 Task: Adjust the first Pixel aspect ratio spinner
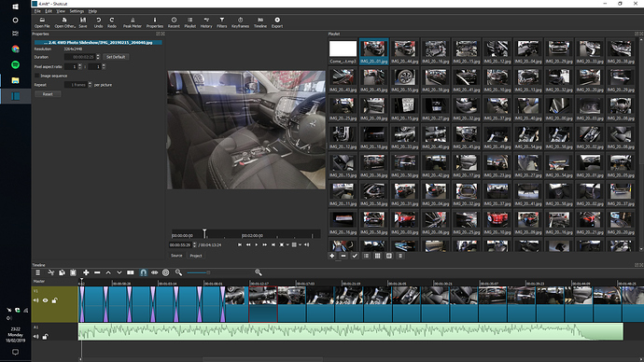click(x=79, y=66)
